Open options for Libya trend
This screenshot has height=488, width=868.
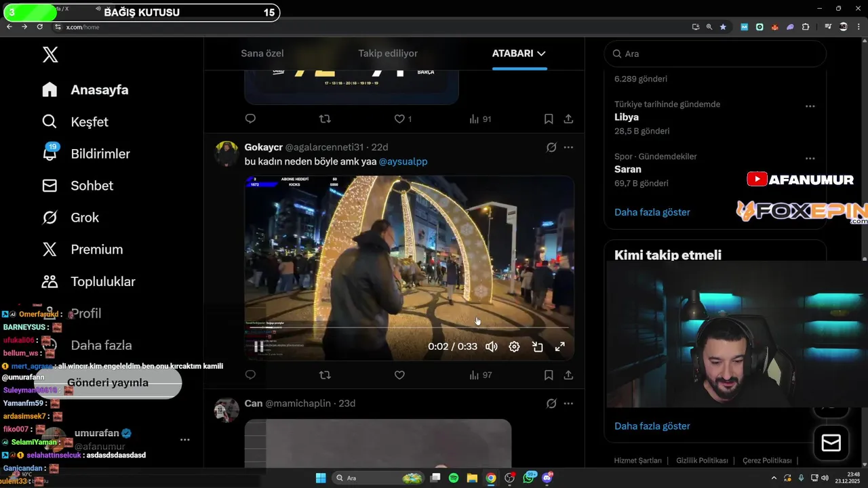tap(810, 106)
